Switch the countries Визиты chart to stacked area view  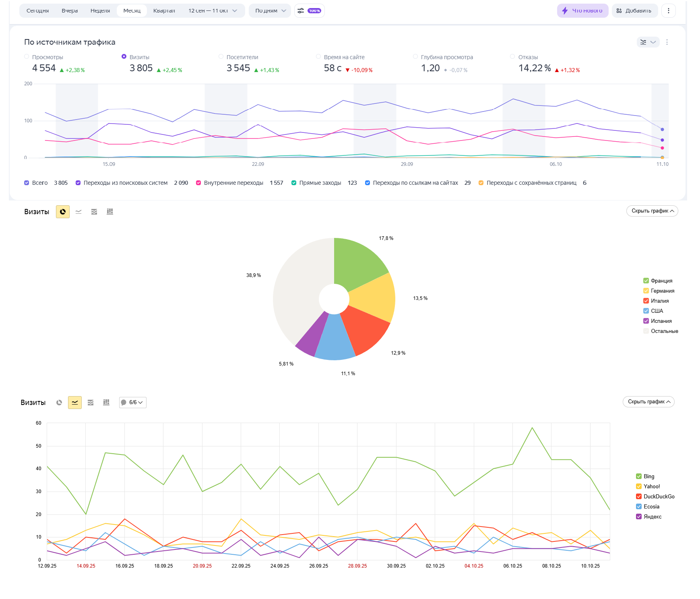pyautogui.click(x=94, y=212)
